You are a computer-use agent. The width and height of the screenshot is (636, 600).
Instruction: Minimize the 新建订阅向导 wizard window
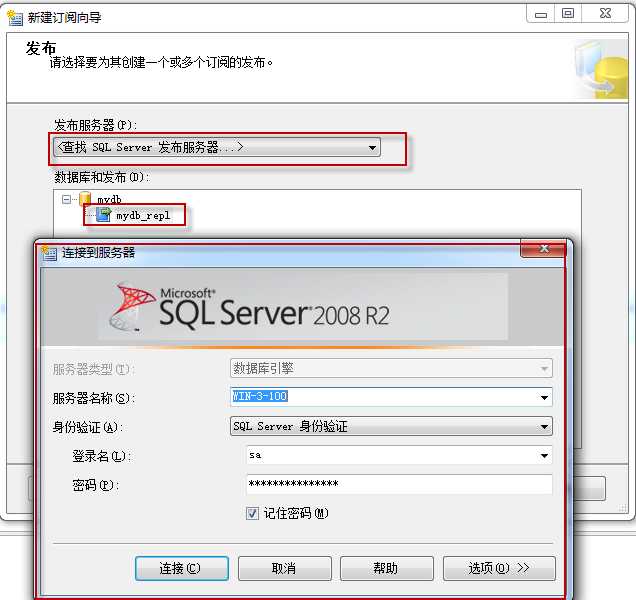coord(541,15)
